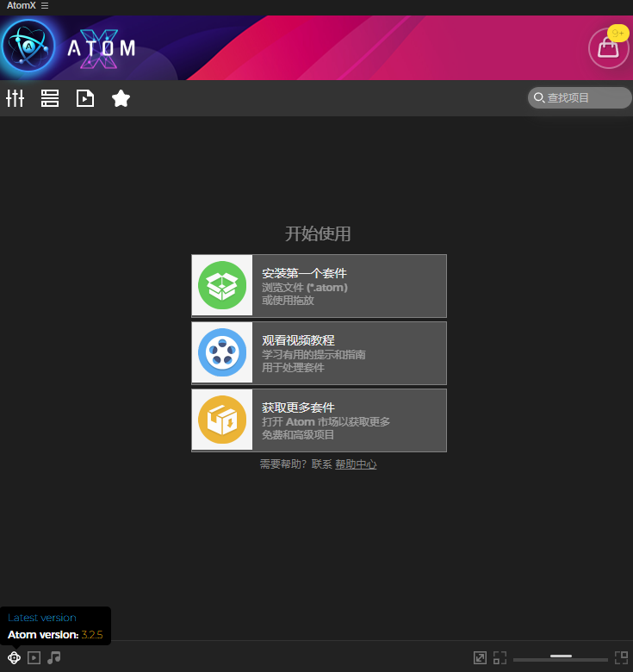Click the large thumbnails size icon
633x672 pixels.
[621, 657]
